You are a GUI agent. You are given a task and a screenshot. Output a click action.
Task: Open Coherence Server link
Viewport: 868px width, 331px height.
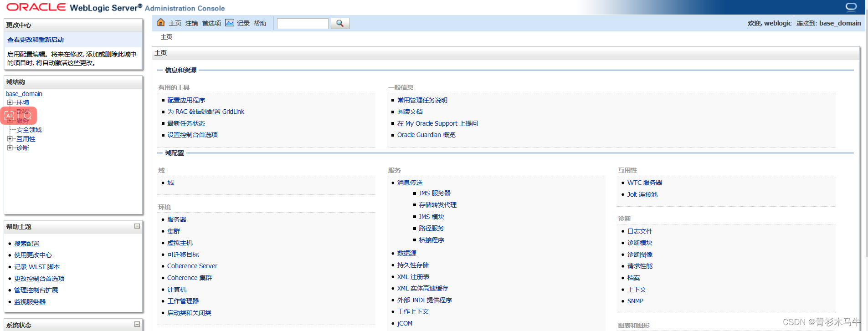[x=192, y=266]
